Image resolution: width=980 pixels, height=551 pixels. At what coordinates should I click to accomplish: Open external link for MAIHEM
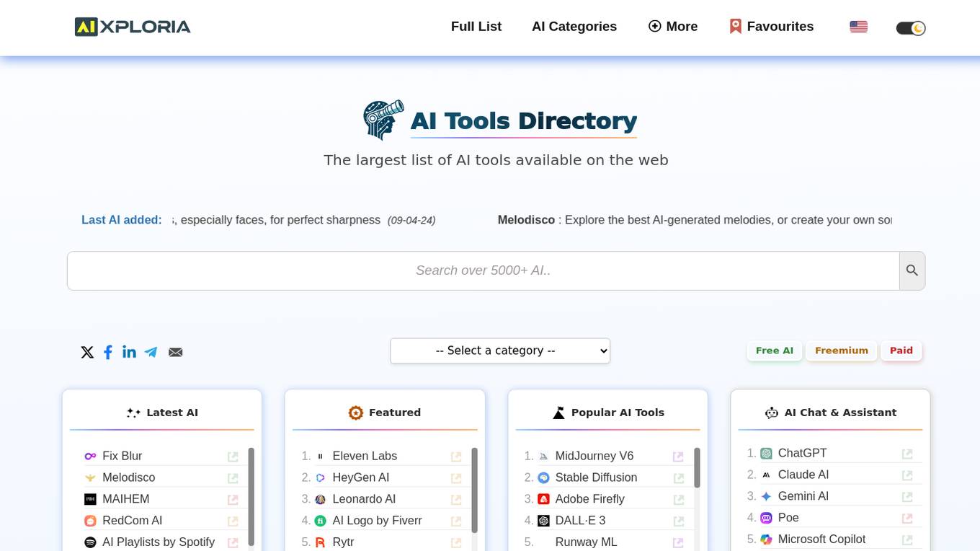(x=233, y=500)
